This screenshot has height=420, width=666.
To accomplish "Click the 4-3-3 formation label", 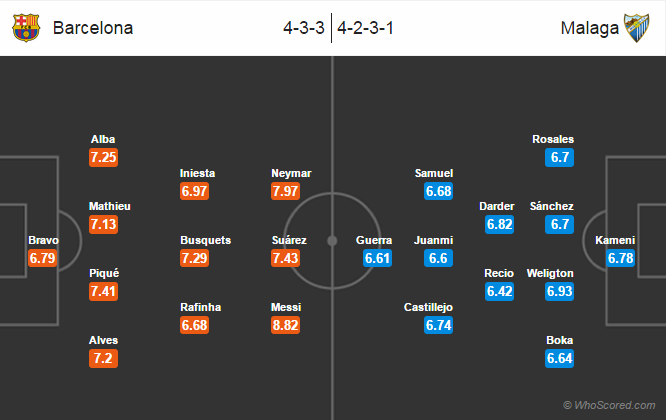I will tap(304, 28).
